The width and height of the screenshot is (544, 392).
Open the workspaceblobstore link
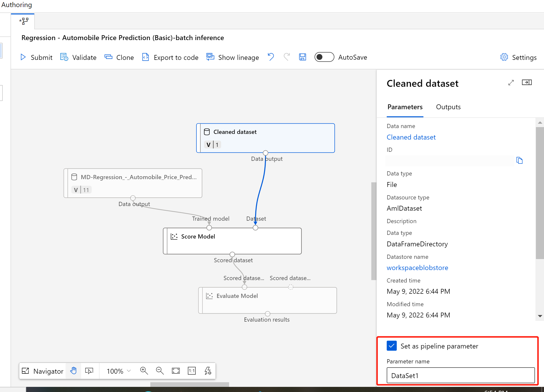[417, 268]
